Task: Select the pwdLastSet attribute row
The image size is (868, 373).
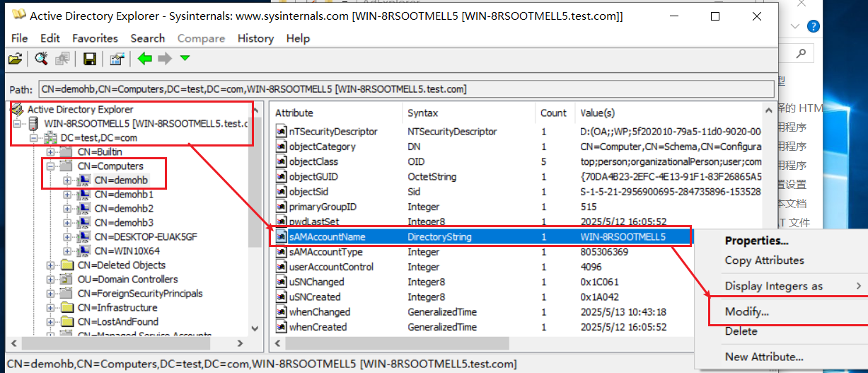Action: 518,222
